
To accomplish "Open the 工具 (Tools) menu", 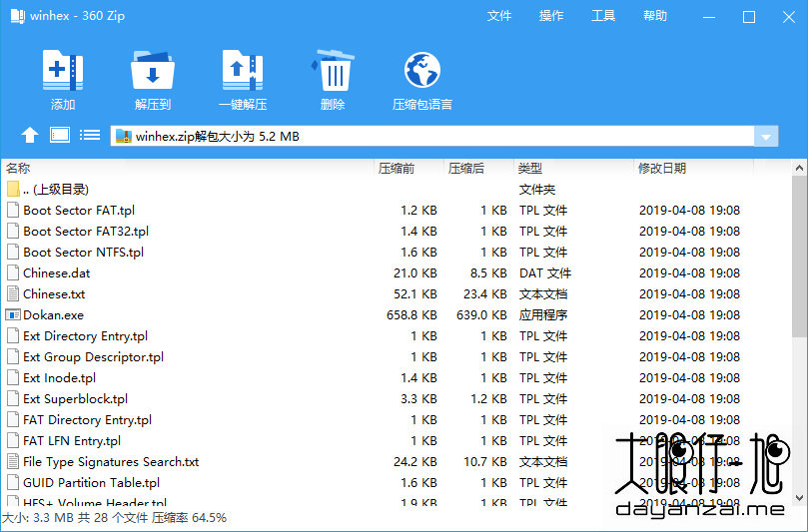I will coord(603,16).
